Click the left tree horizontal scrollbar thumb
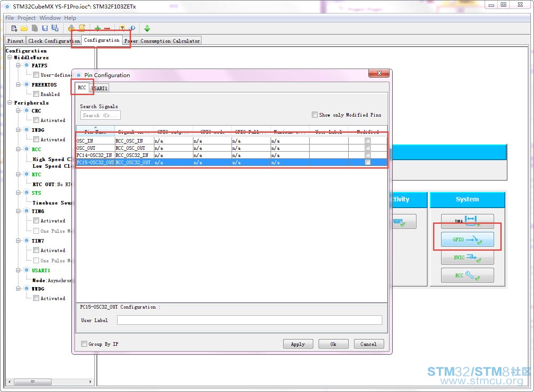This screenshot has height=392, width=534. coord(33,382)
